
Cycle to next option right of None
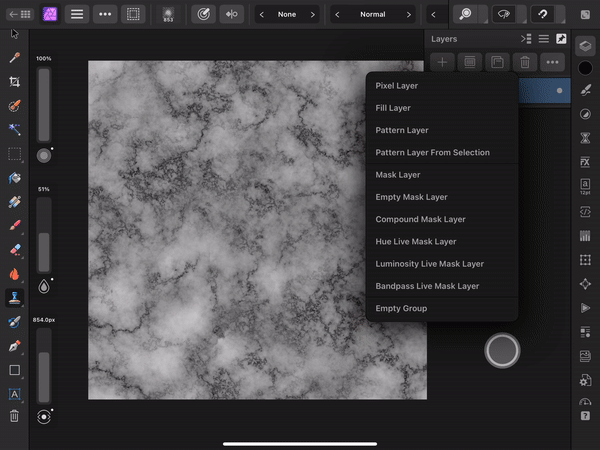point(313,15)
